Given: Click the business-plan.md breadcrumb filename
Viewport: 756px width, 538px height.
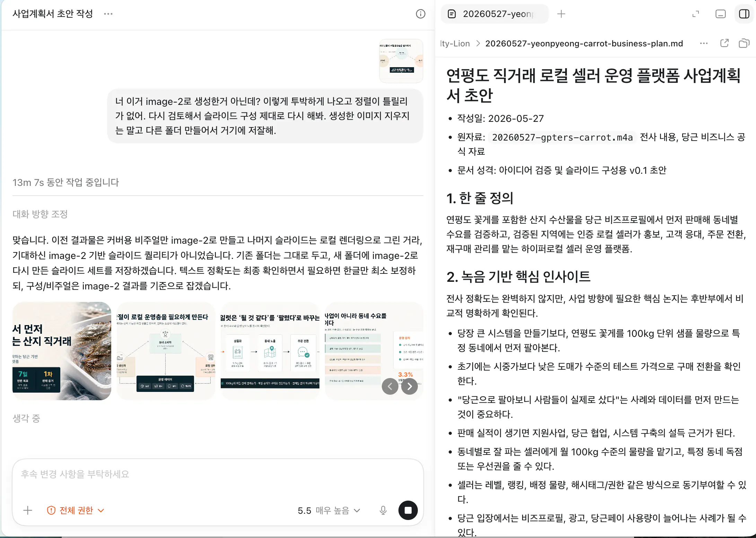Looking at the screenshot, I should point(584,43).
